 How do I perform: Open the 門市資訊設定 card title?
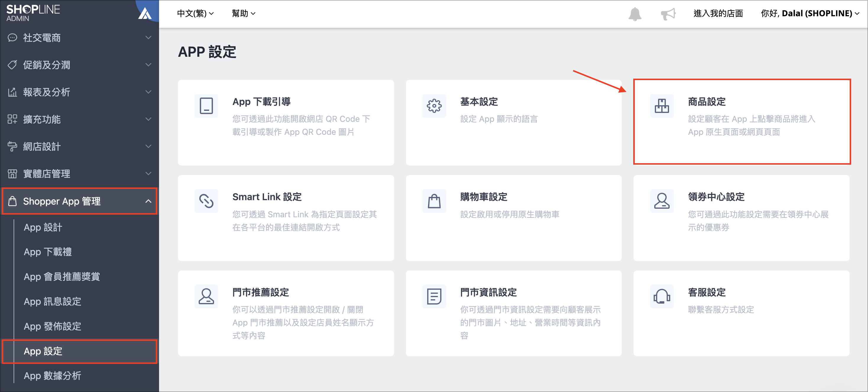(488, 292)
